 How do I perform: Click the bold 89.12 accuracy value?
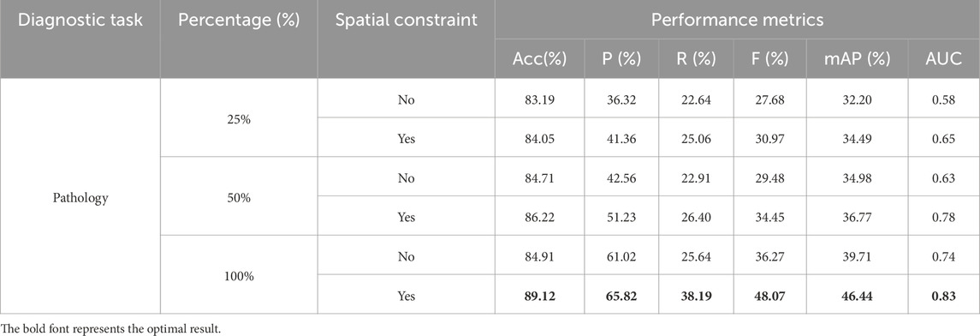[538, 296]
